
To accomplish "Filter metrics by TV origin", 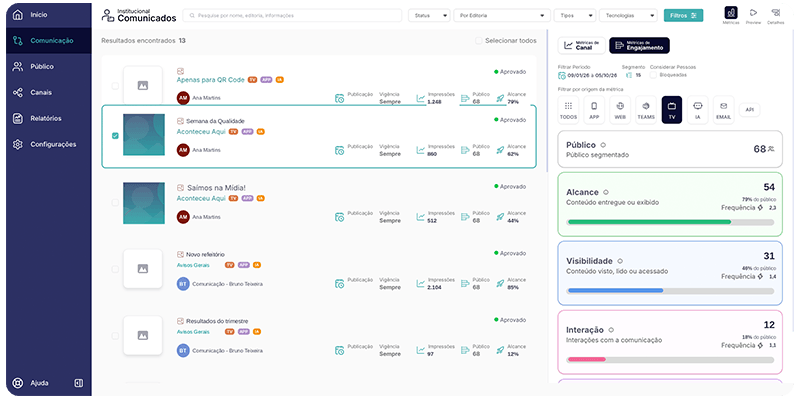I will tap(672, 110).
